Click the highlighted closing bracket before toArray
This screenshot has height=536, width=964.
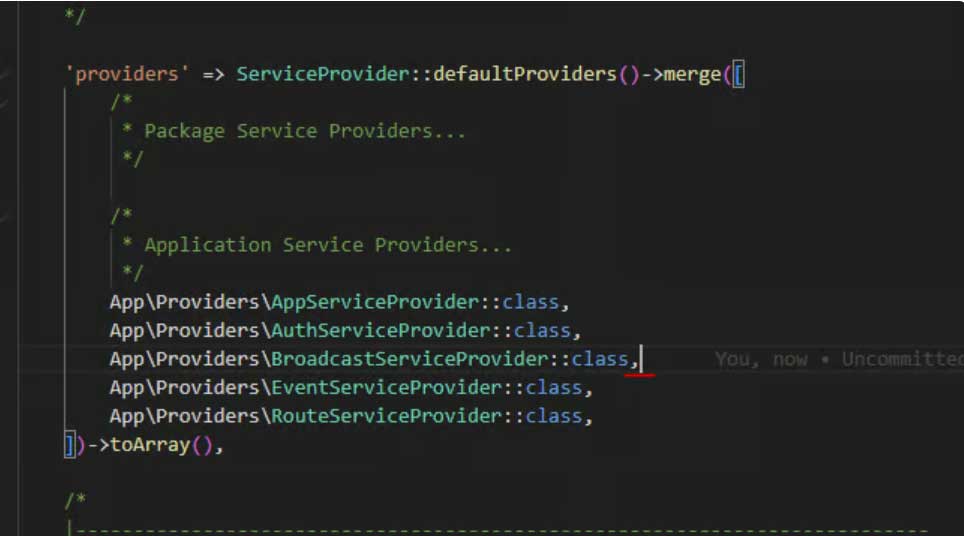pyautogui.click(x=69, y=445)
